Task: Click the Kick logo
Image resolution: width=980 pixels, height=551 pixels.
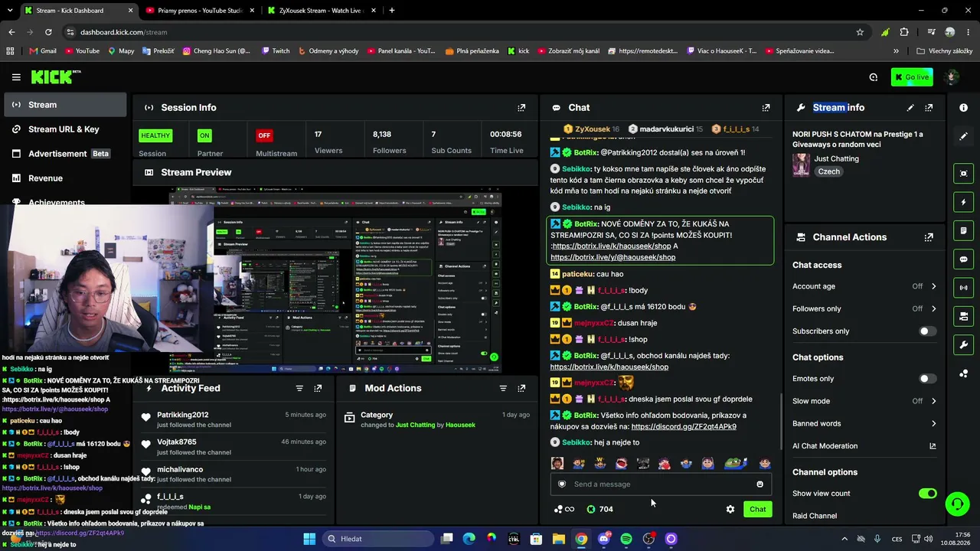Action: click(55, 77)
